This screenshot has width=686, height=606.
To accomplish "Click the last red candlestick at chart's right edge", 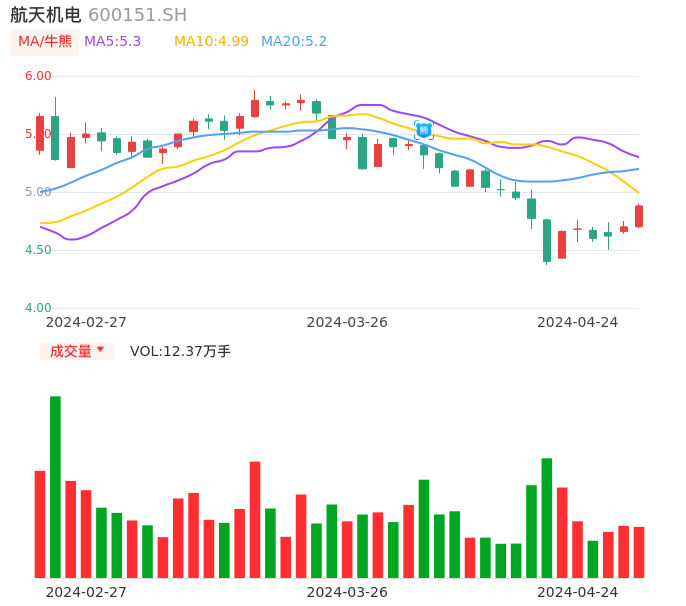I will coord(639,216).
